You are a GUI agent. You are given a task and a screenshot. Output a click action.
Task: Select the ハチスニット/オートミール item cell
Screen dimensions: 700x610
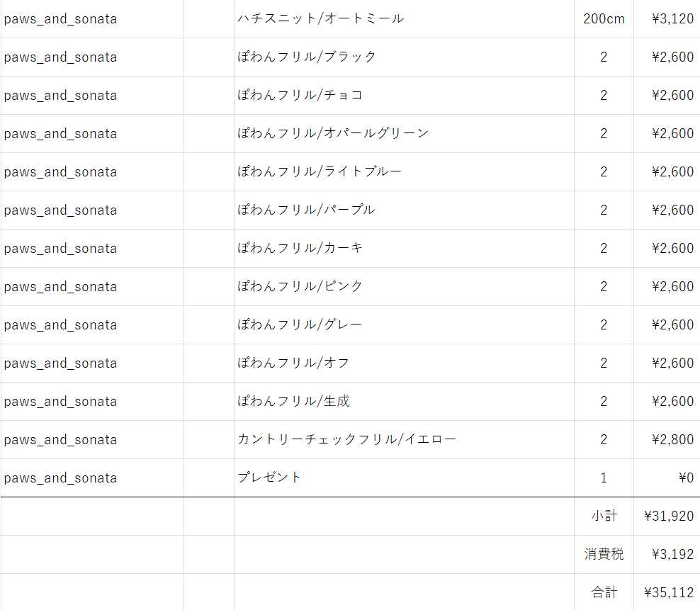pyautogui.click(x=404, y=18)
